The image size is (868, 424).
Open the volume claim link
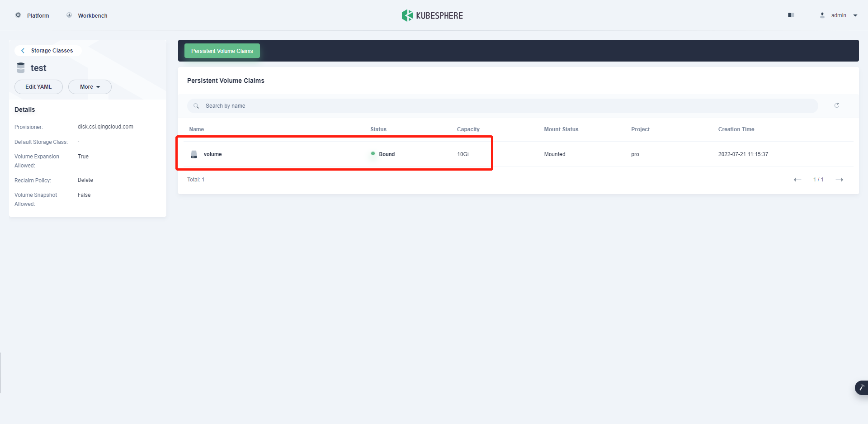pyautogui.click(x=212, y=154)
